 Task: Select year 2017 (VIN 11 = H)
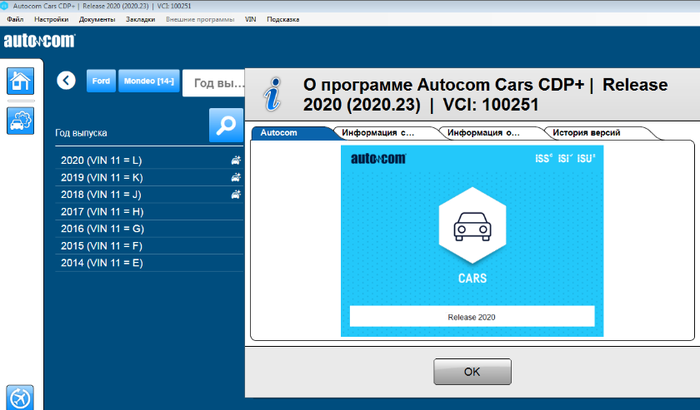(x=103, y=211)
